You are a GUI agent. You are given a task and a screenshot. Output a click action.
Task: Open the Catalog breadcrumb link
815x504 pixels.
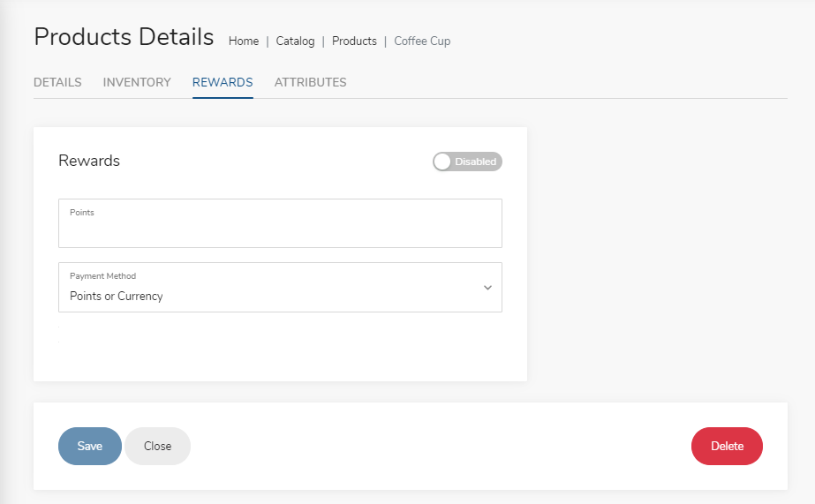coord(295,41)
